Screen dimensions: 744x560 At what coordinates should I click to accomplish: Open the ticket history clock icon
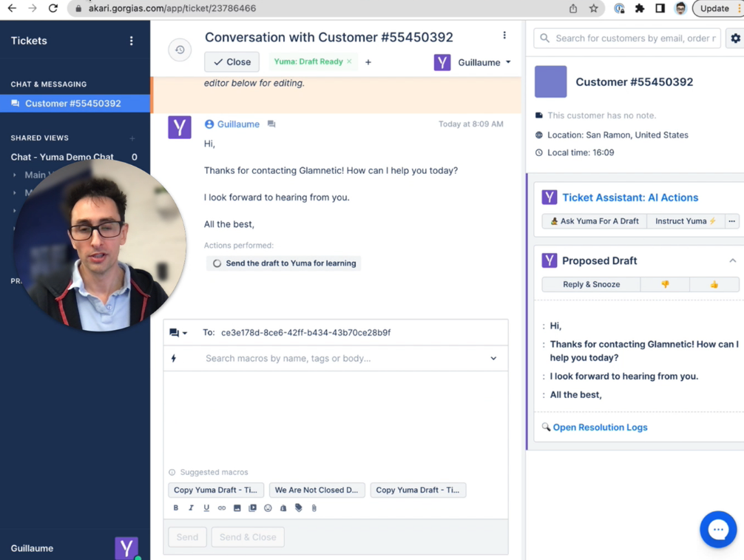click(x=180, y=50)
